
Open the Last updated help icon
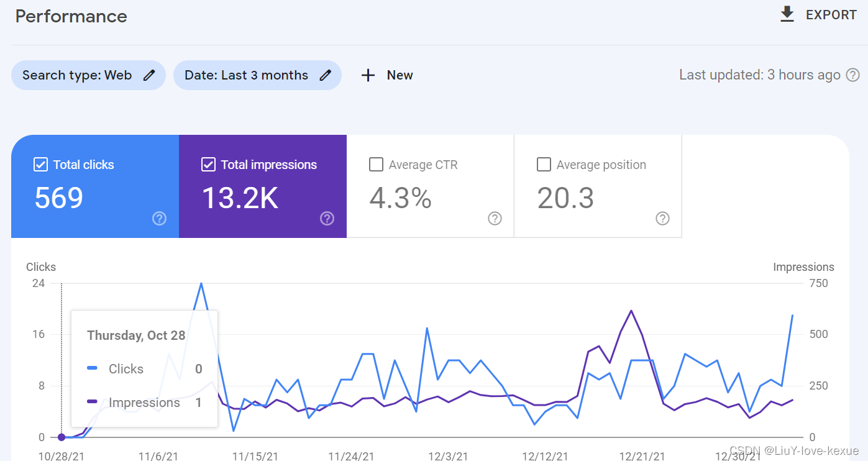point(852,75)
